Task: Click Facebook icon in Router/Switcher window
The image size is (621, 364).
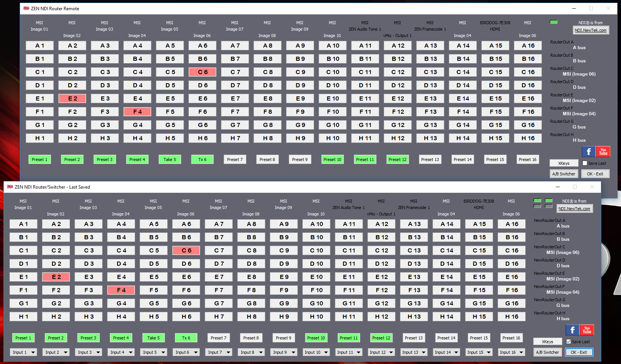Action: (x=572, y=330)
